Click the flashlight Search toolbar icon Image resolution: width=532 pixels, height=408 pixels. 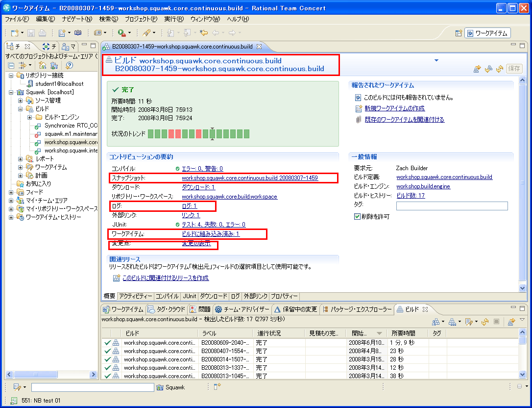pos(146,33)
